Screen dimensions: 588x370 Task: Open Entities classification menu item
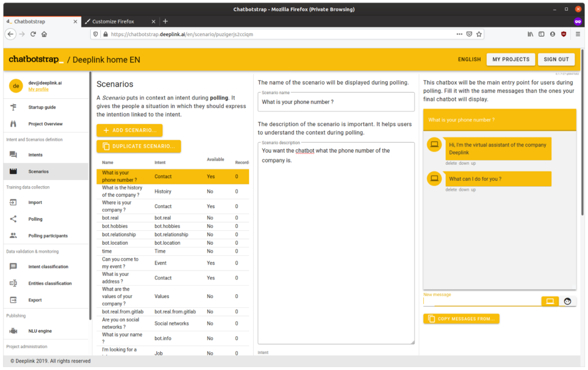pyautogui.click(x=46, y=283)
